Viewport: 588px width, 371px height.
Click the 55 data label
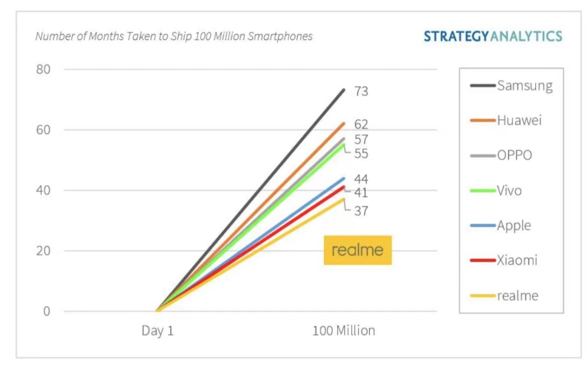point(360,154)
